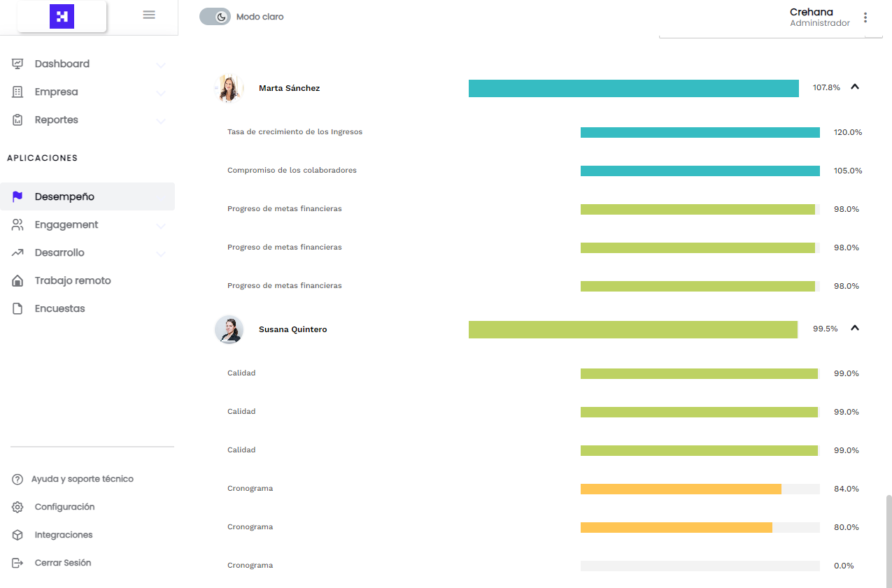Click the Integraciones cube icon
The image size is (892, 588).
click(x=18, y=535)
